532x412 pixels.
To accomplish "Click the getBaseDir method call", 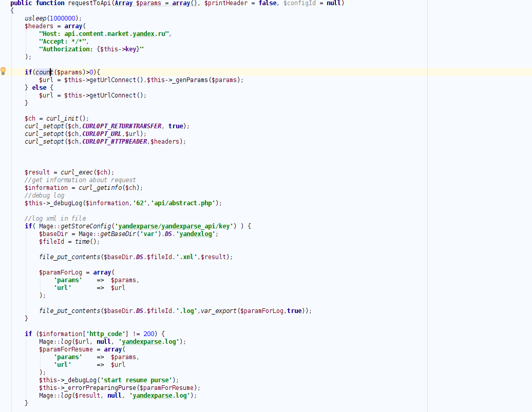I will click(x=118, y=233).
